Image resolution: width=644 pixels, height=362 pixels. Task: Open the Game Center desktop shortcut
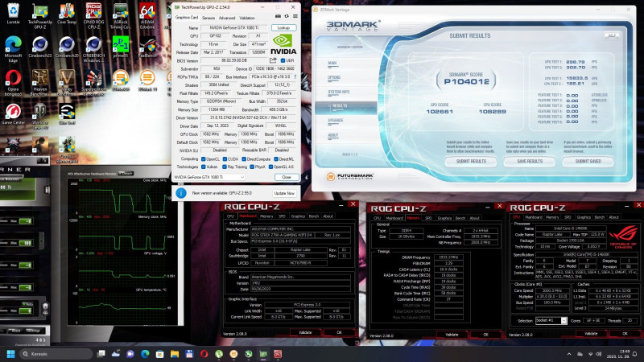click(13, 114)
